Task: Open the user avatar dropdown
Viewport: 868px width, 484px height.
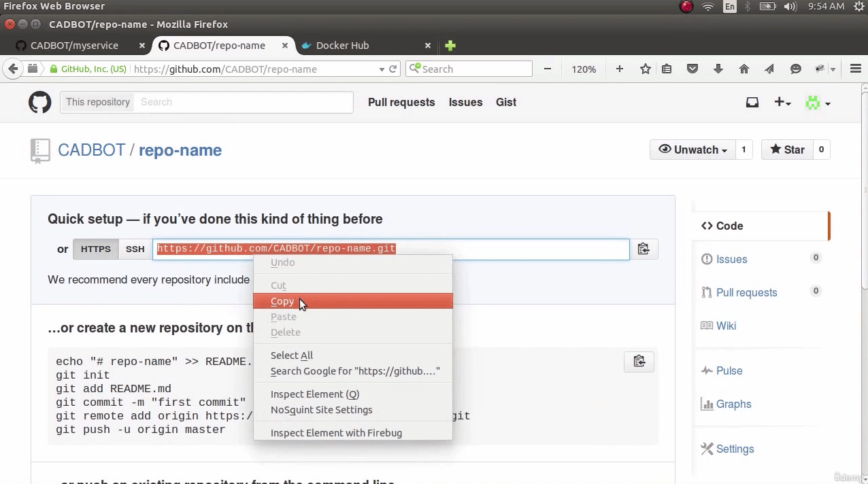Action: pos(818,103)
